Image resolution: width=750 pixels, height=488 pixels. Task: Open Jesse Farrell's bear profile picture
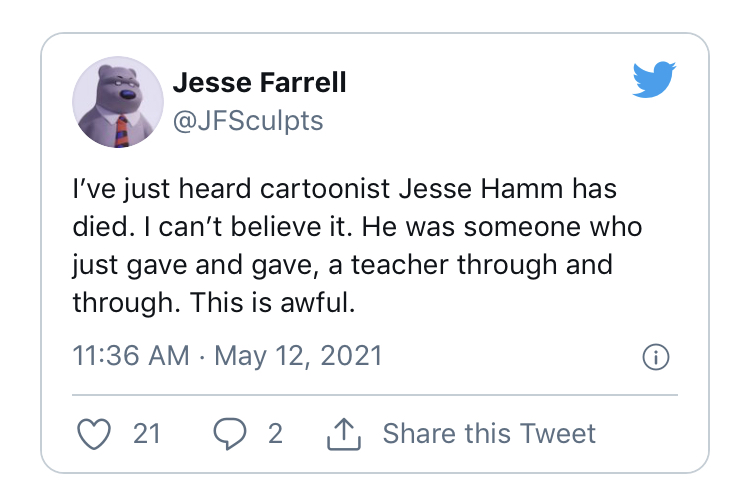click(118, 101)
